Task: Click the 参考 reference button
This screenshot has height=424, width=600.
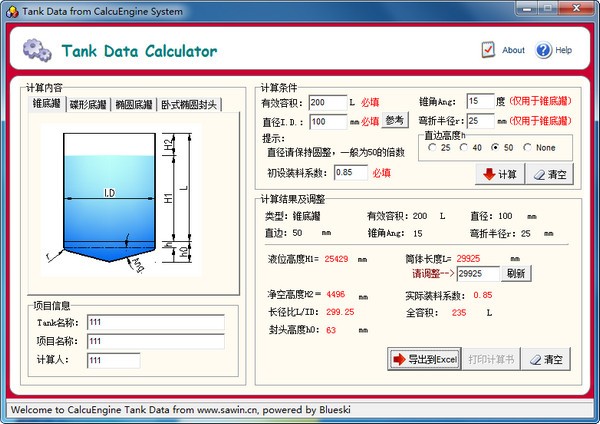Action: (x=395, y=120)
